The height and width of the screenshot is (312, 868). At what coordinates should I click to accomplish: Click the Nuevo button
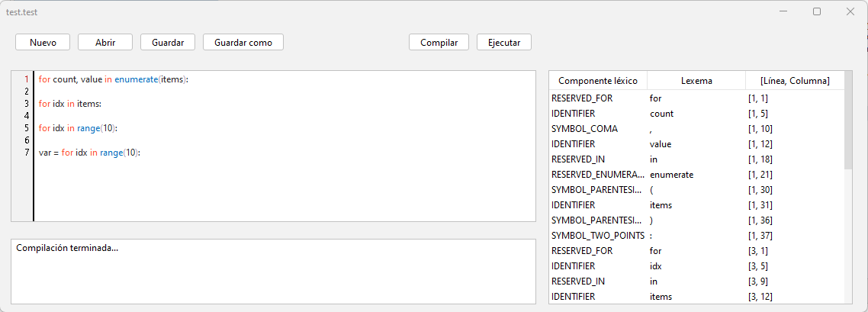[x=43, y=42]
